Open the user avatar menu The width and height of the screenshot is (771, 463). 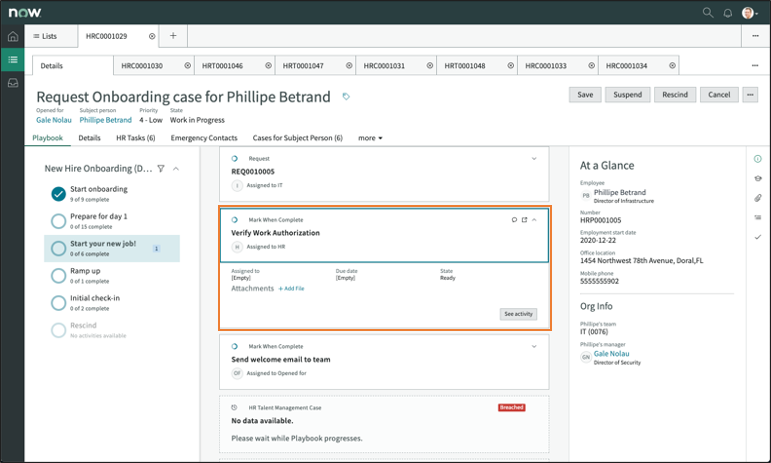pyautogui.click(x=749, y=13)
